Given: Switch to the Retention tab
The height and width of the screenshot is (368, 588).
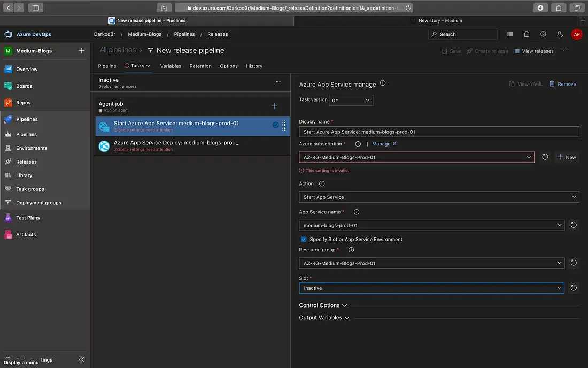Looking at the screenshot, I should coord(200,66).
